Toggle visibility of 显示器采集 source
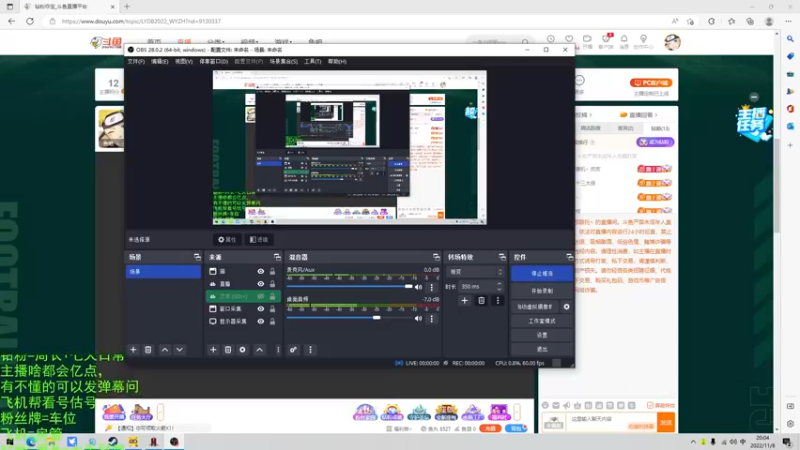The height and width of the screenshot is (450, 800). (261, 321)
